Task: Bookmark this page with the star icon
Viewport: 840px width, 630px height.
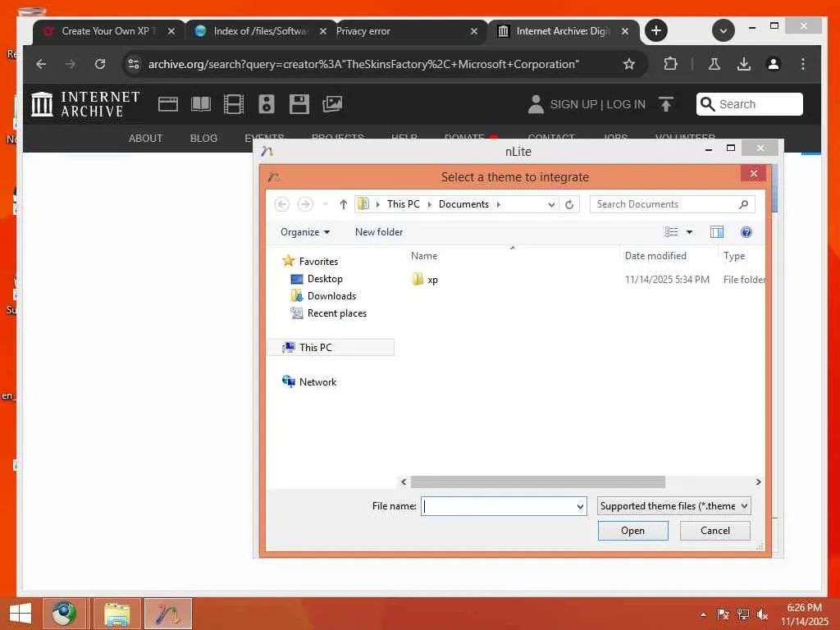Action: tap(629, 64)
